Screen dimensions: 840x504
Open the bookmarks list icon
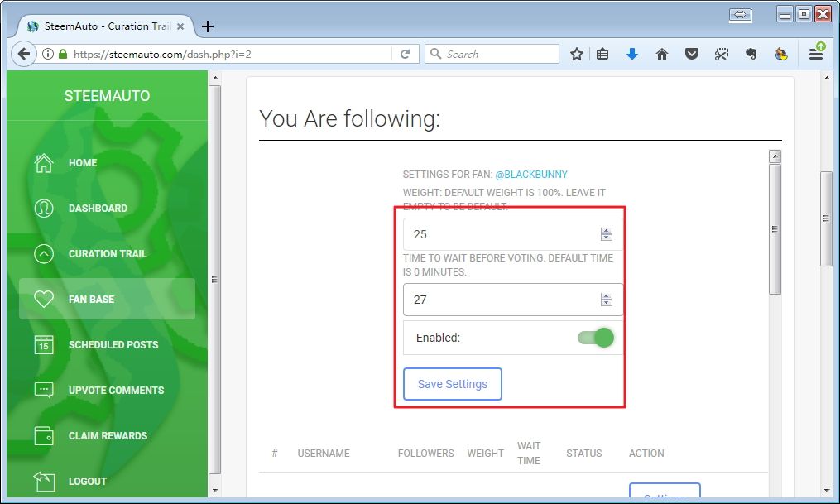(602, 54)
